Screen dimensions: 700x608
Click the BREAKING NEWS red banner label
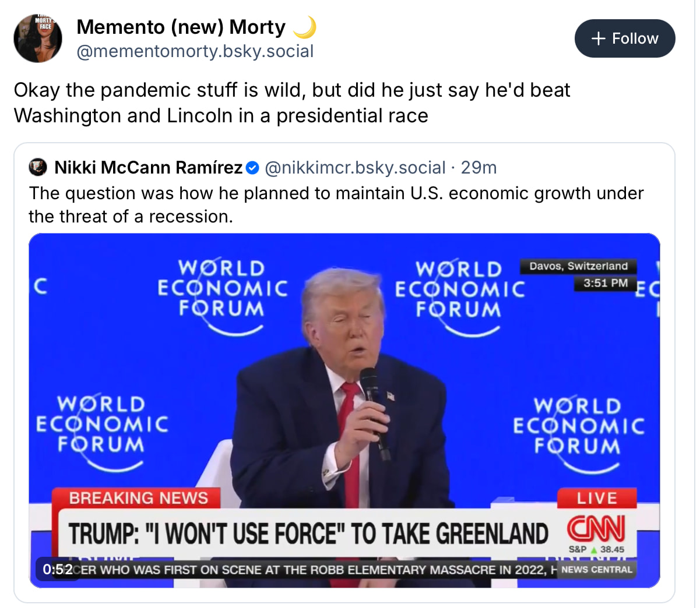pos(138,498)
